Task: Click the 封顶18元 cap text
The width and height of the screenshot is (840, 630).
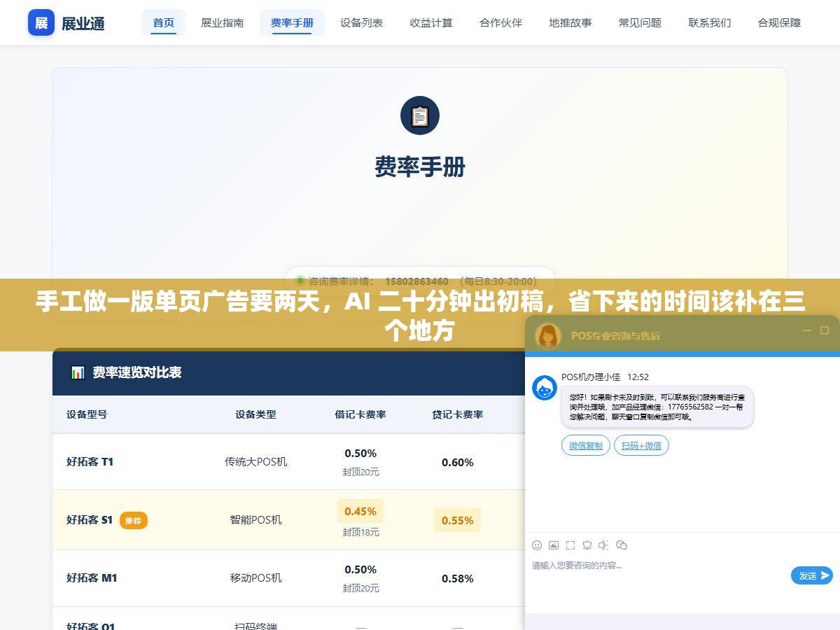Action: point(360,532)
